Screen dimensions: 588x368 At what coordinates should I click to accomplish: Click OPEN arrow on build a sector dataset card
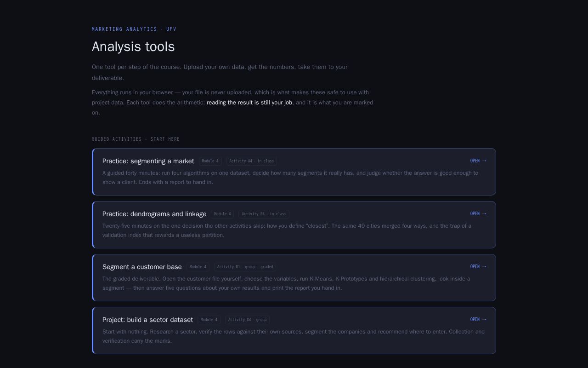pyautogui.click(x=478, y=320)
